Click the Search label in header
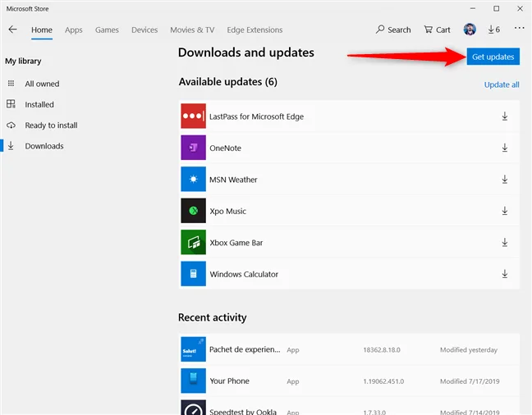 [399, 30]
